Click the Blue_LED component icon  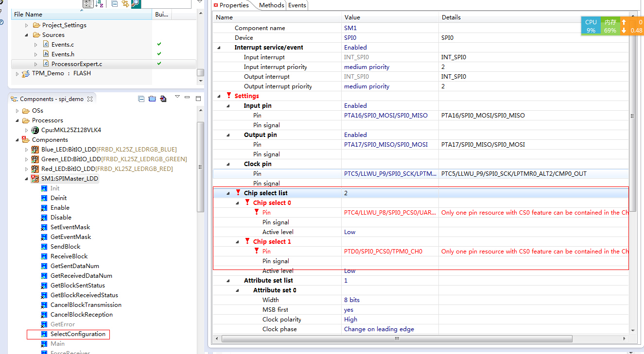[x=35, y=150]
